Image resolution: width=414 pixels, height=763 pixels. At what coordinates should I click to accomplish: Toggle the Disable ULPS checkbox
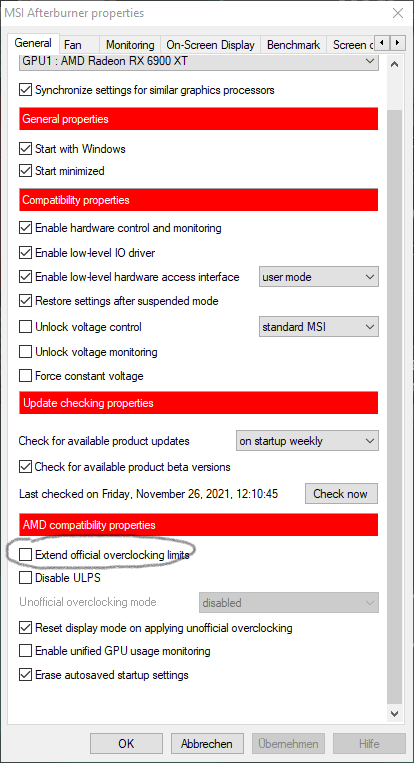tap(25, 578)
